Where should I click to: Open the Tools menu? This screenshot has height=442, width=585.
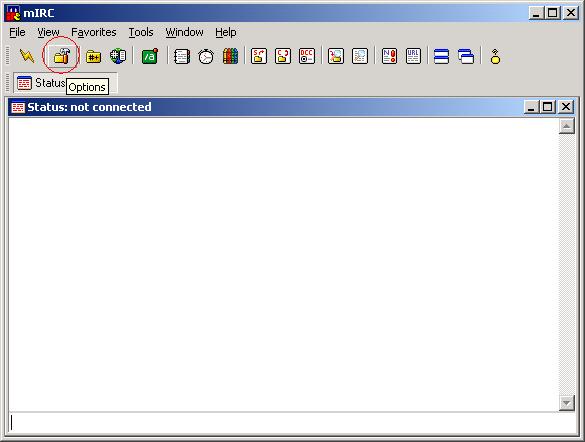pos(141,32)
